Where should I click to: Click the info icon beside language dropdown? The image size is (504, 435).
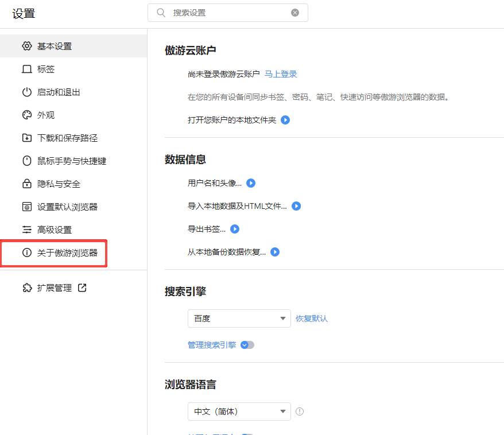click(x=300, y=411)
